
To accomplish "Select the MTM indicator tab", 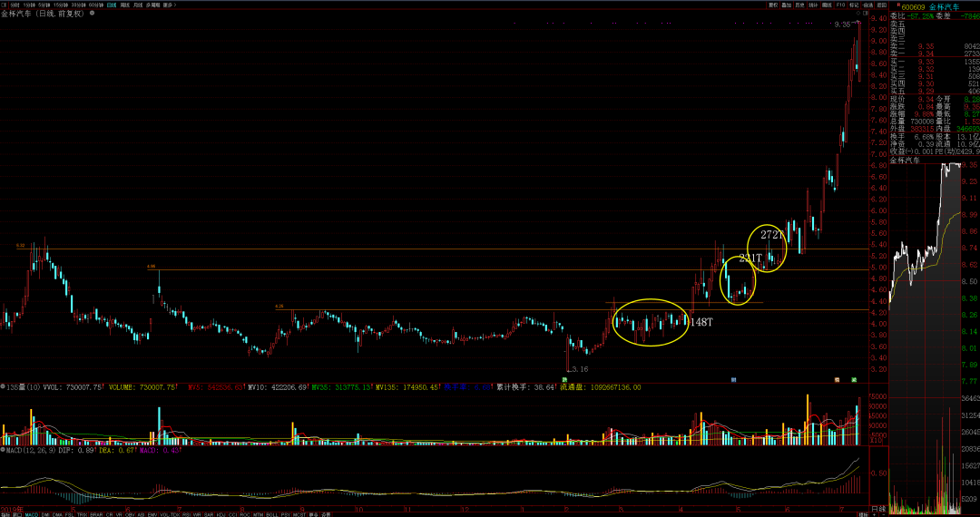I will pyautogui.click(x=258, y=514).
